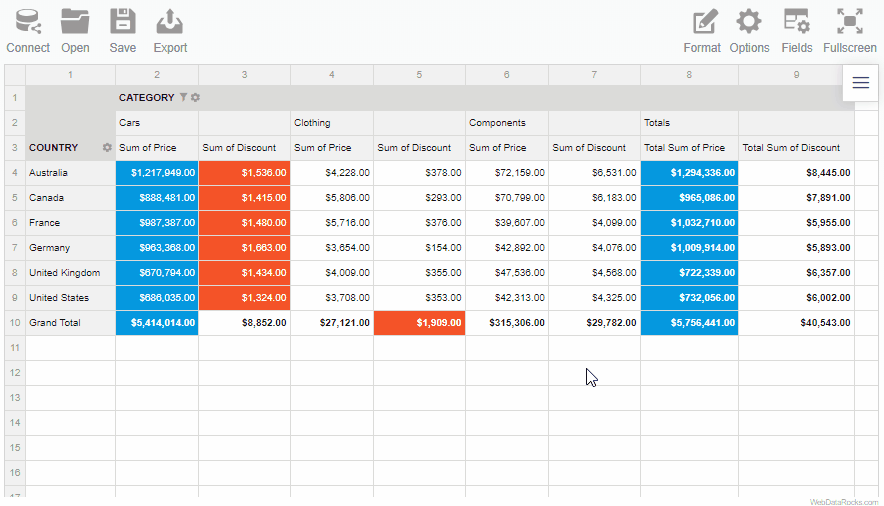The height and width of the screenshot is (506, 884).
Task: Click the orange Grand Total Clothing discount cell
Action: tap(419, 323)
